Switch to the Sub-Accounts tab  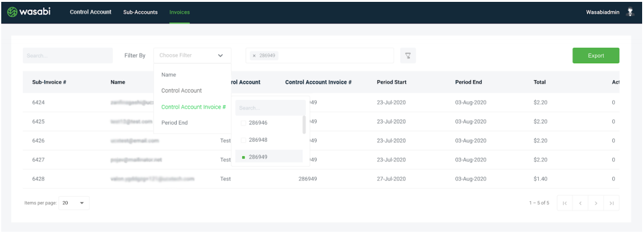pos(141,12)
